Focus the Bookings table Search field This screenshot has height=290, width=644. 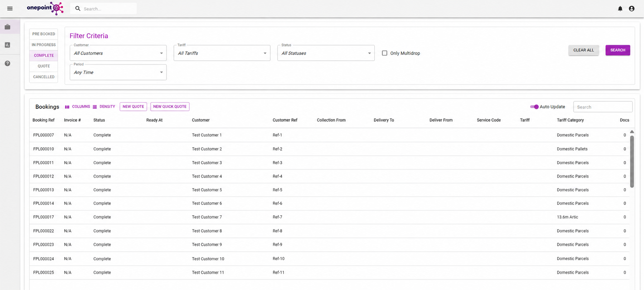coord(603,107)
